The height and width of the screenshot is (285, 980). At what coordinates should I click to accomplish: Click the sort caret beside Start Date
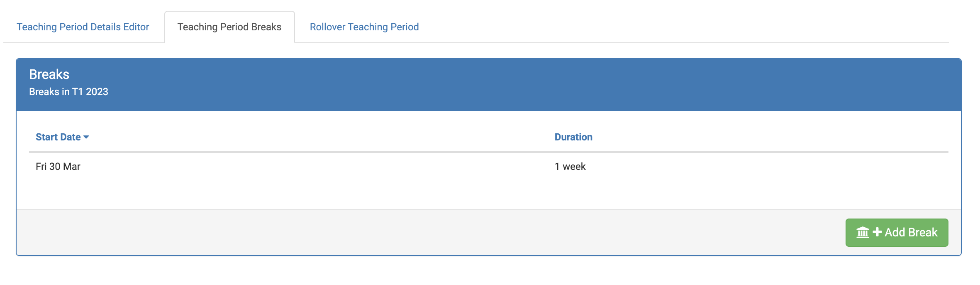click(x=87, y=137)
